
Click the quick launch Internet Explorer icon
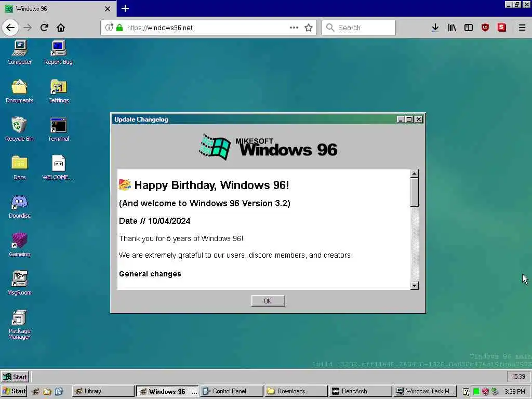point(59,392)
